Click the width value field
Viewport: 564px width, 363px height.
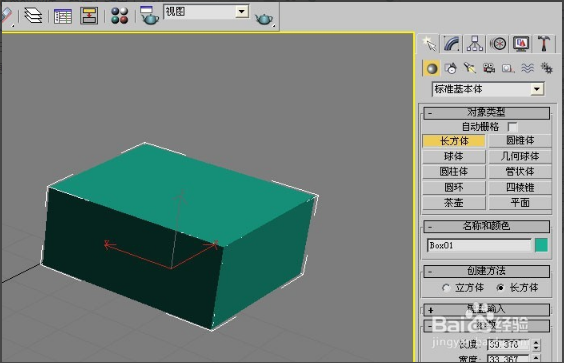click(508, 359)
